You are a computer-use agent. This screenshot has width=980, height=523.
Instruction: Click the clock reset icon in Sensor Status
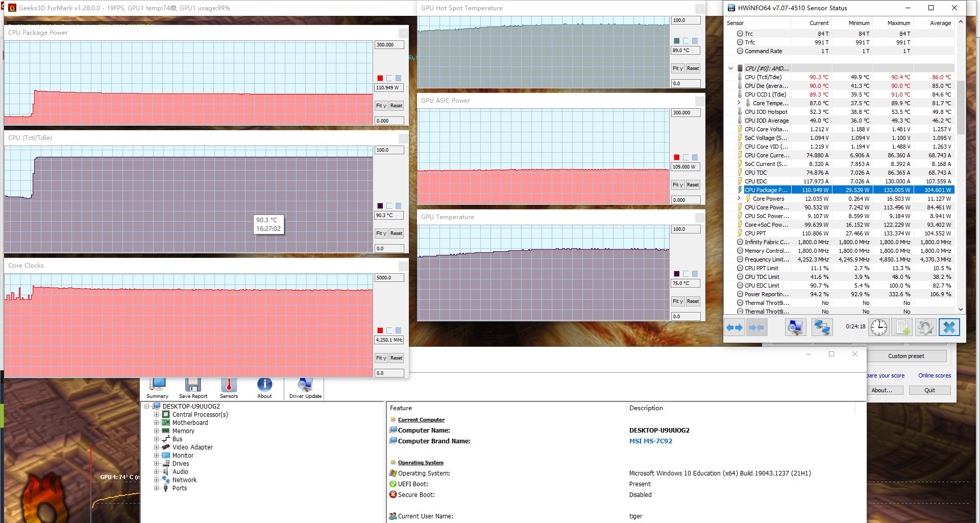click(879, 327)
